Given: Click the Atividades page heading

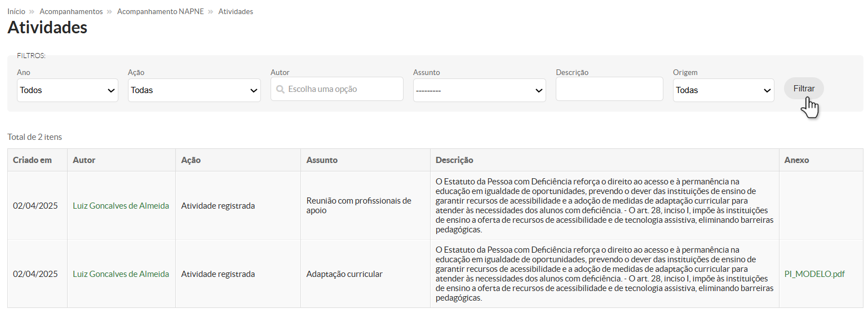Looking at the screenshot, I should point(47,27).
